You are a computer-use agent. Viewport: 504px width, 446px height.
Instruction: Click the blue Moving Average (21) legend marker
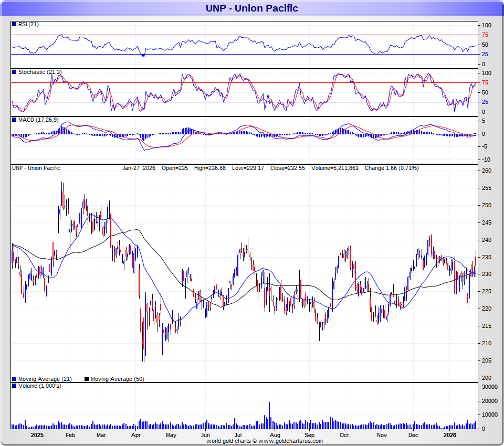[x=14, y=379]
